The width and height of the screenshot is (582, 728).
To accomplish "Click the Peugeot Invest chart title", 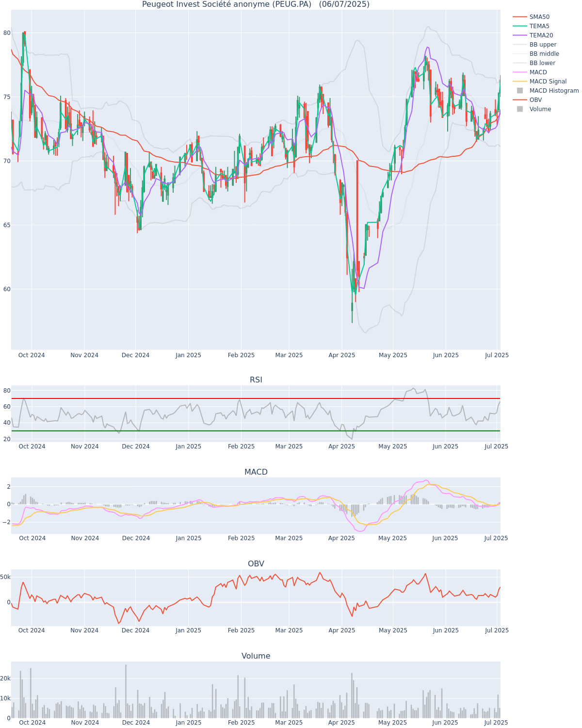I will (256, 4).
